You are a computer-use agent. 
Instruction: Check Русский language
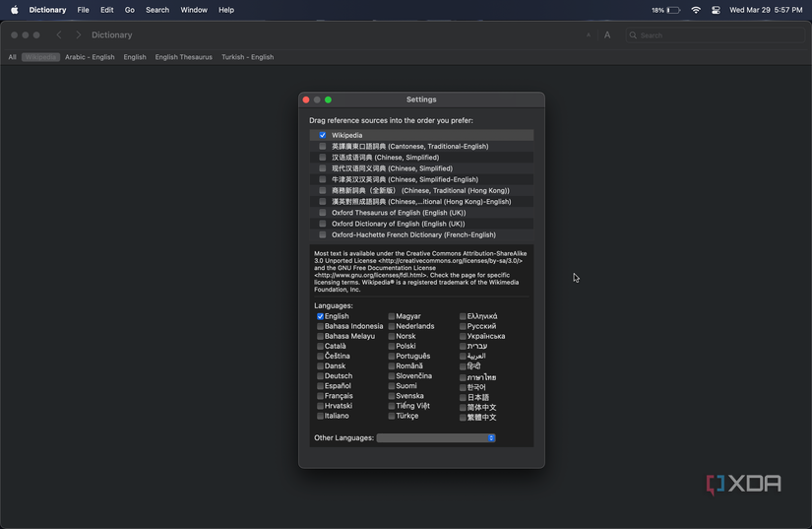click(x=463, y=326)
